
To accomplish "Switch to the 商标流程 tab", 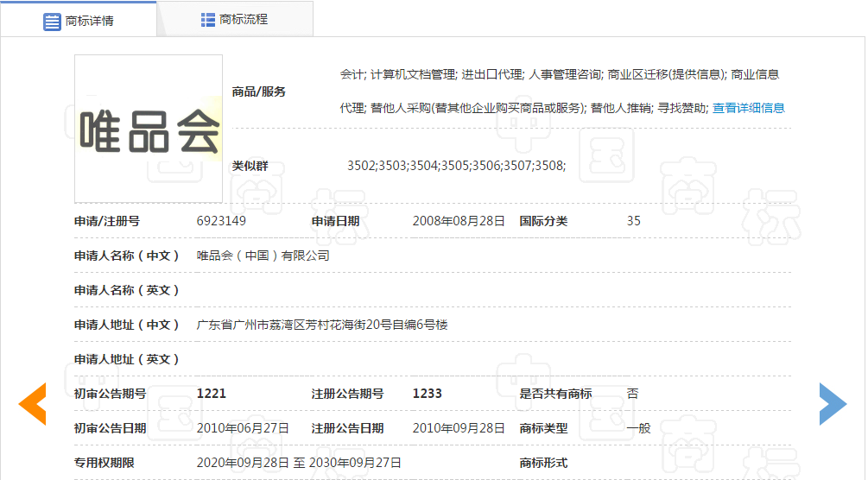I will pos(235,19).
